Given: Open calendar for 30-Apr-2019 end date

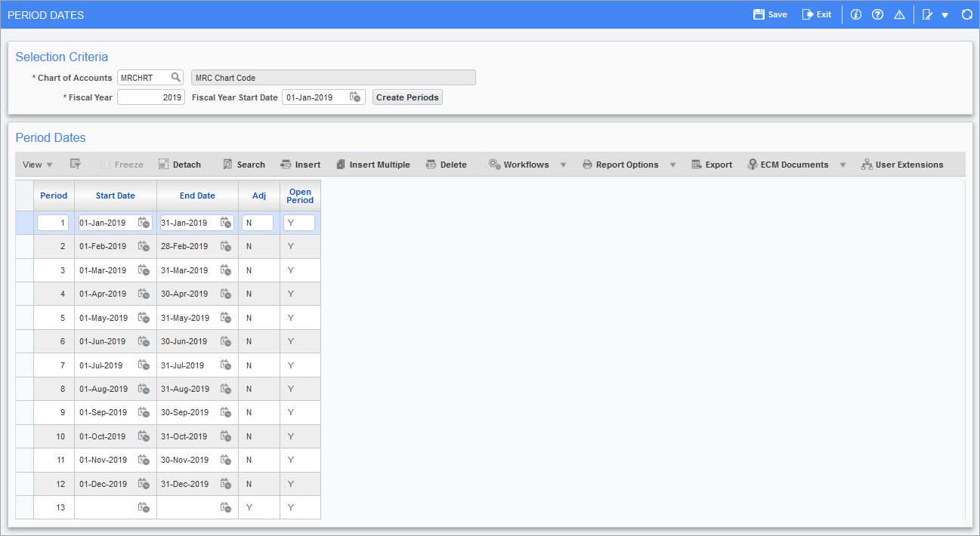Looking at the screenshot, I should tap(225, 294).
